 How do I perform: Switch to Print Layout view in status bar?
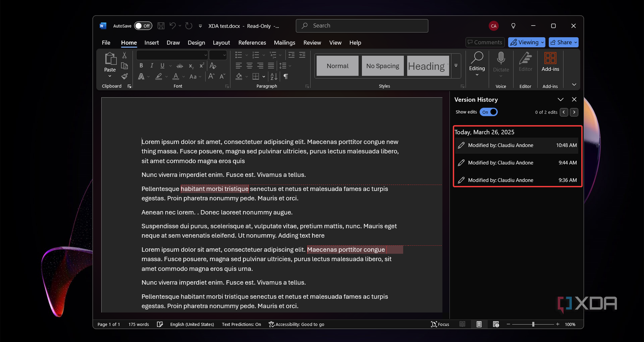(x=479, y=324)
